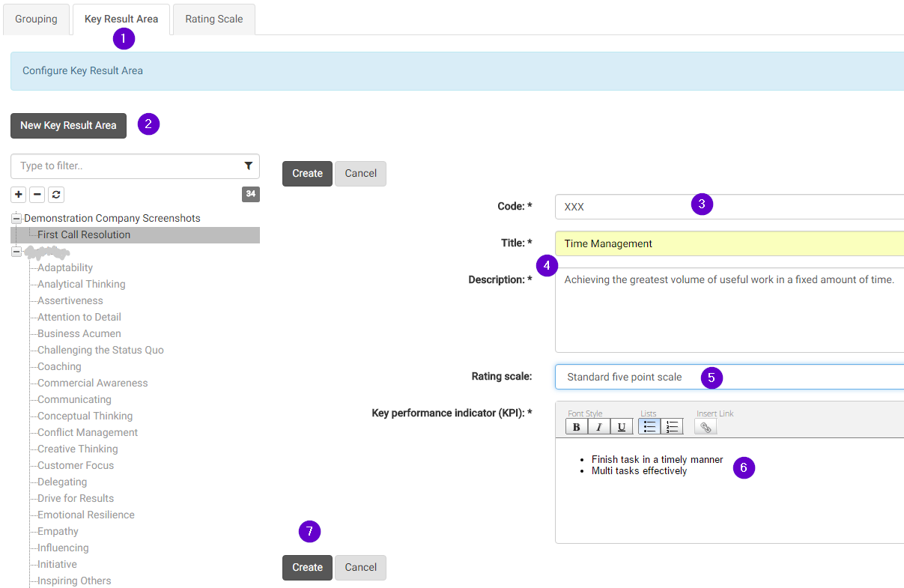This screenshot has width=904, height=588.
Task: Click the top Cancel button
Action: pyautogui.click(x=360, y=174)
